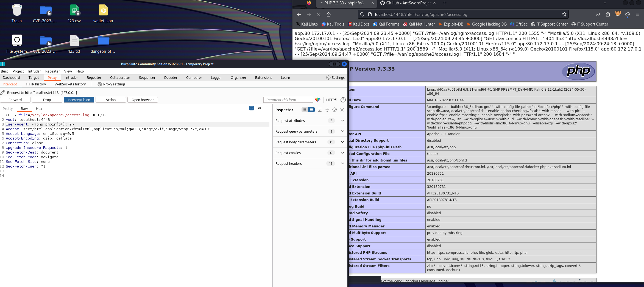Close the Inspector panel
The height and width of the screenshot is (287, 644).
pos(342,110)
